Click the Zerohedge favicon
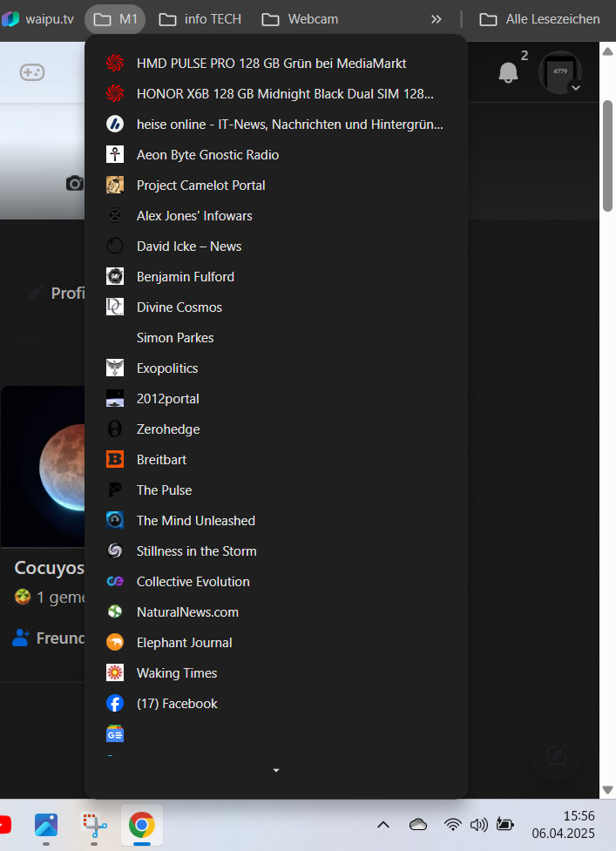The width and height of the screenshot is (616, 851). (114, 429)
